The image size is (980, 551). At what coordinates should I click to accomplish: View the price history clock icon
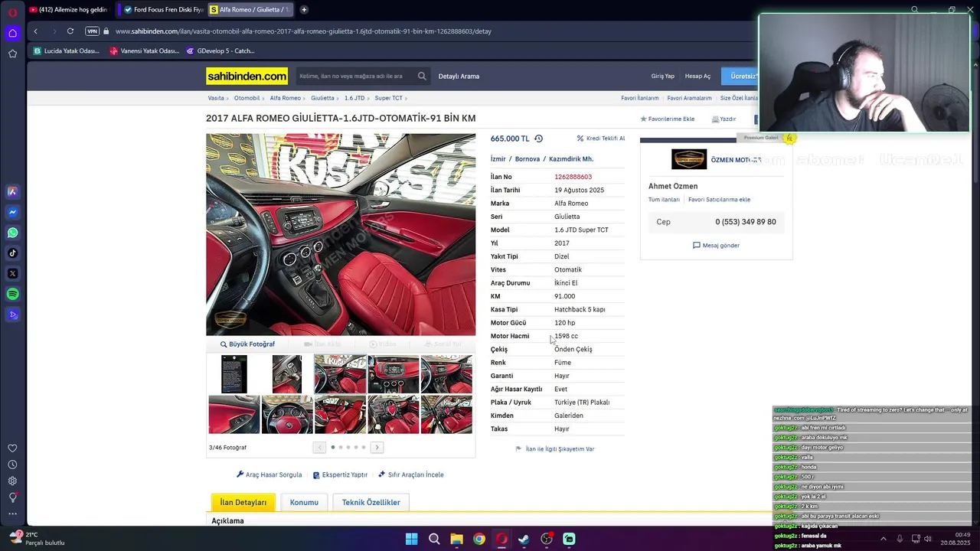click(538, 139)
